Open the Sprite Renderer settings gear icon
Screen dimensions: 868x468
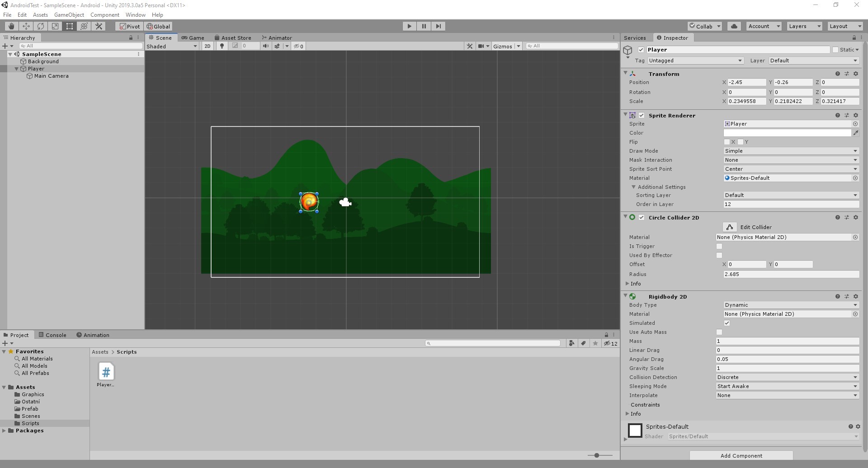tap(855, 115)
